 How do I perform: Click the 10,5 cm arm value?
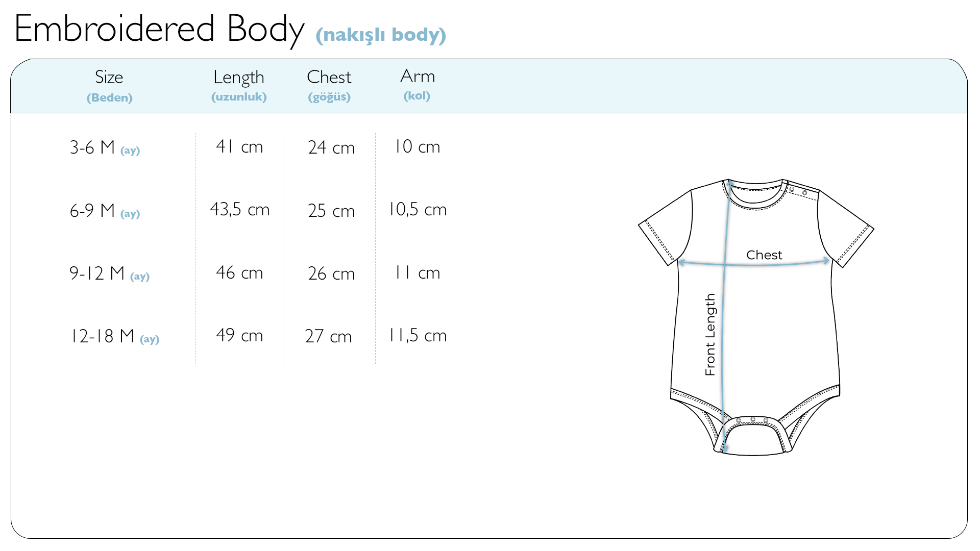(418, 210)
